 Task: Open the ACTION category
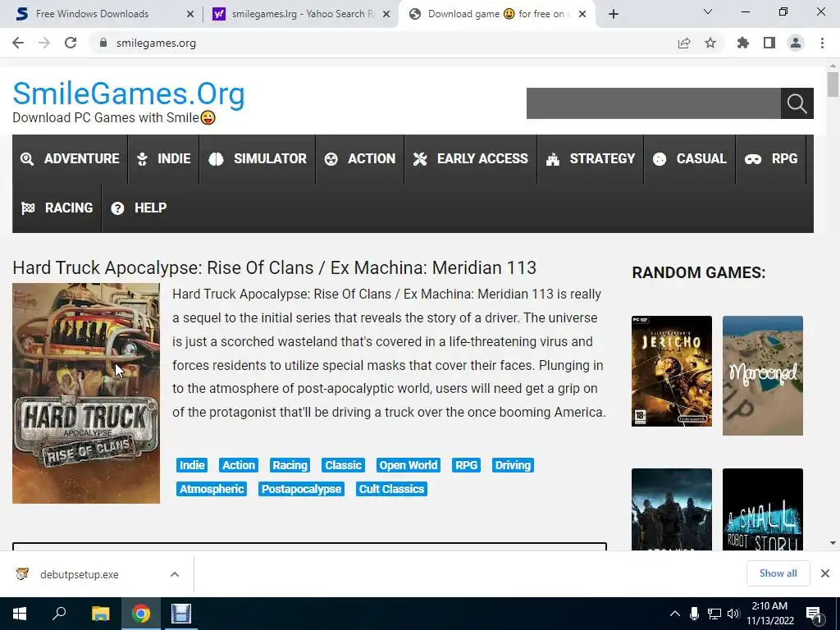[x=360, y=158]
